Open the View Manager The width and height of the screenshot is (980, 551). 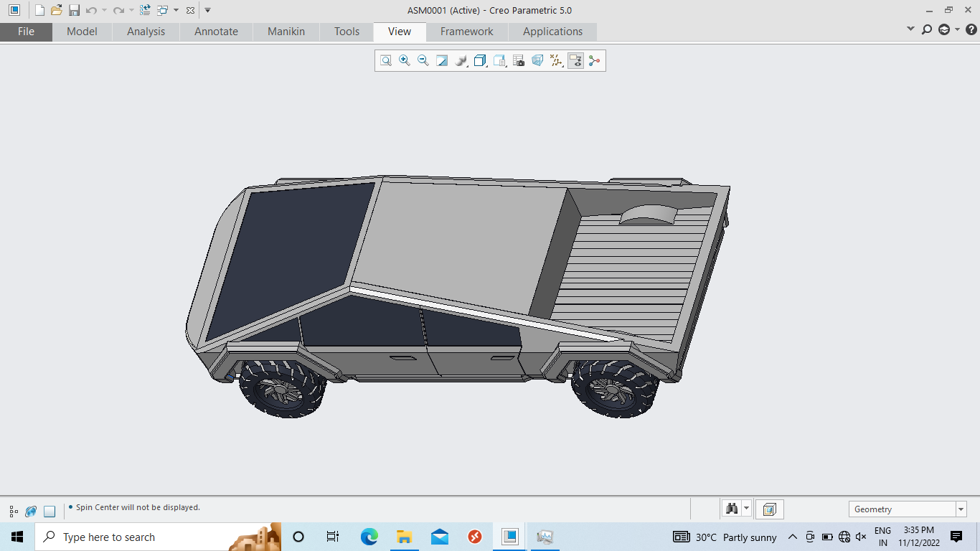(x=519, y=61)
